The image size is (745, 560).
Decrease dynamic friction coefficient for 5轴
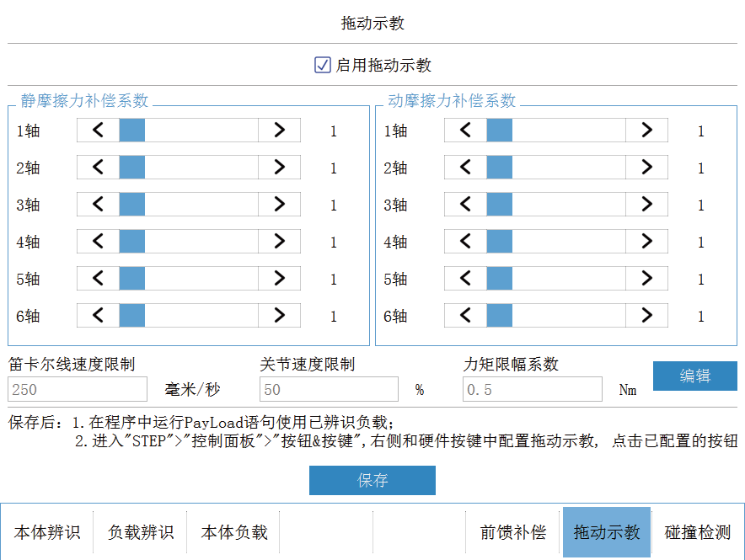465,278
